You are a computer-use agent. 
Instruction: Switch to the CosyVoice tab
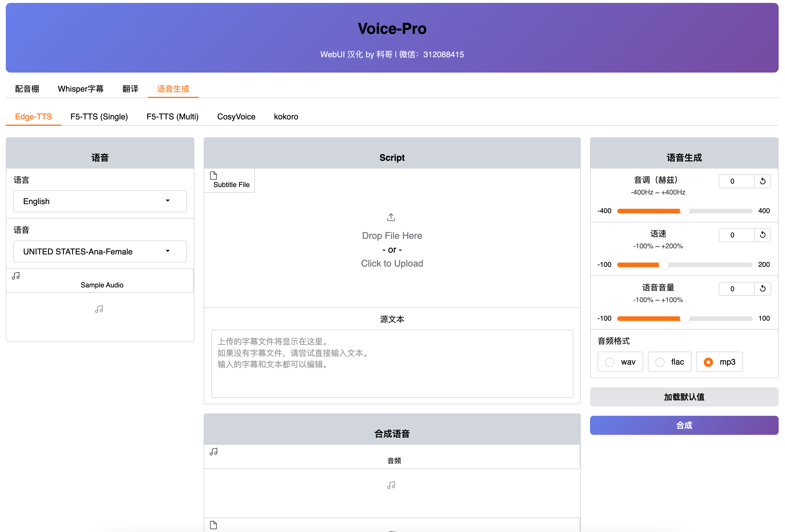click(236, 117)
